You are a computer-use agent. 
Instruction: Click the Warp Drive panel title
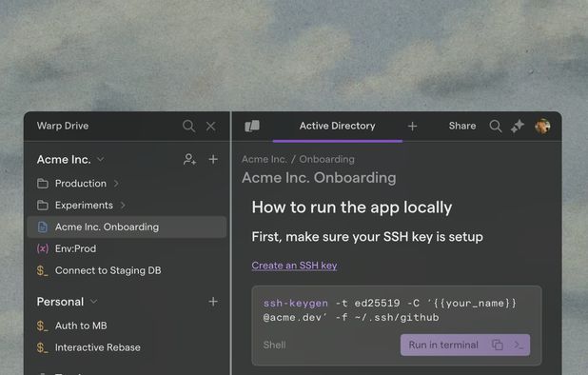pos(63,126)
